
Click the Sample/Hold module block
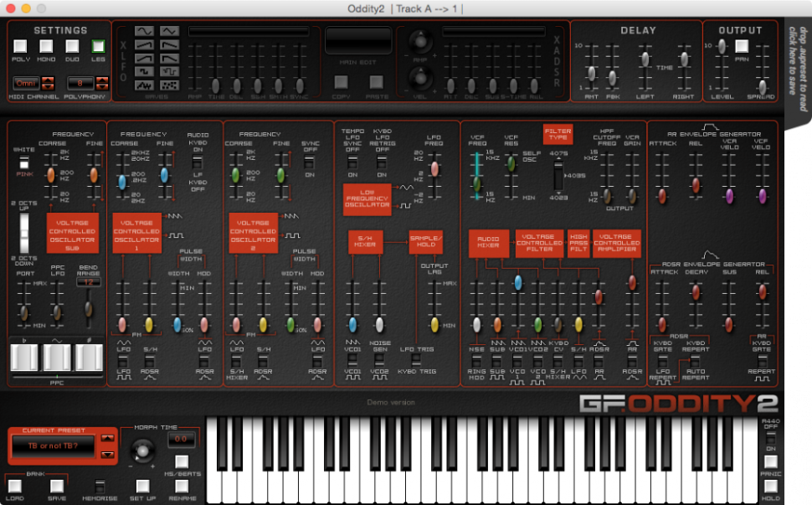pyautogui.click(x=425, y=243)
